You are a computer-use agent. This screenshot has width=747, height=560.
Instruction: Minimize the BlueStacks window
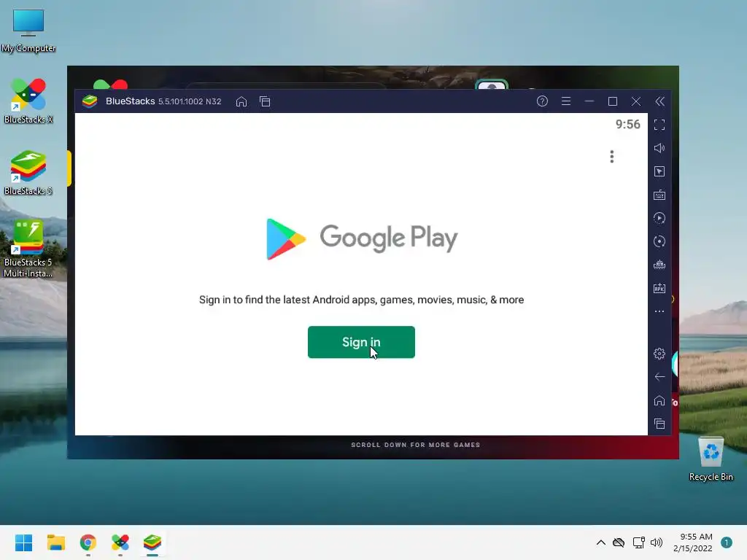point(589,101)
